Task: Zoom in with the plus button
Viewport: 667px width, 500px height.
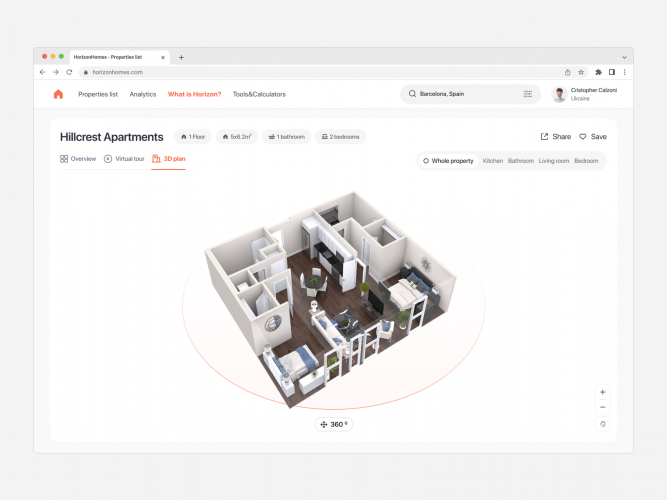Action: coord(603,392)
